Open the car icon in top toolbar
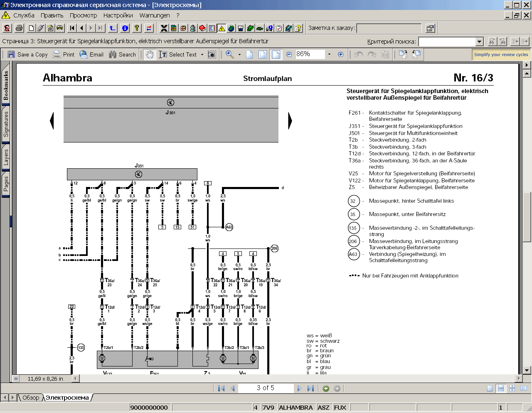This screenshot has width=532, height=413. click(x=60, y=28)
